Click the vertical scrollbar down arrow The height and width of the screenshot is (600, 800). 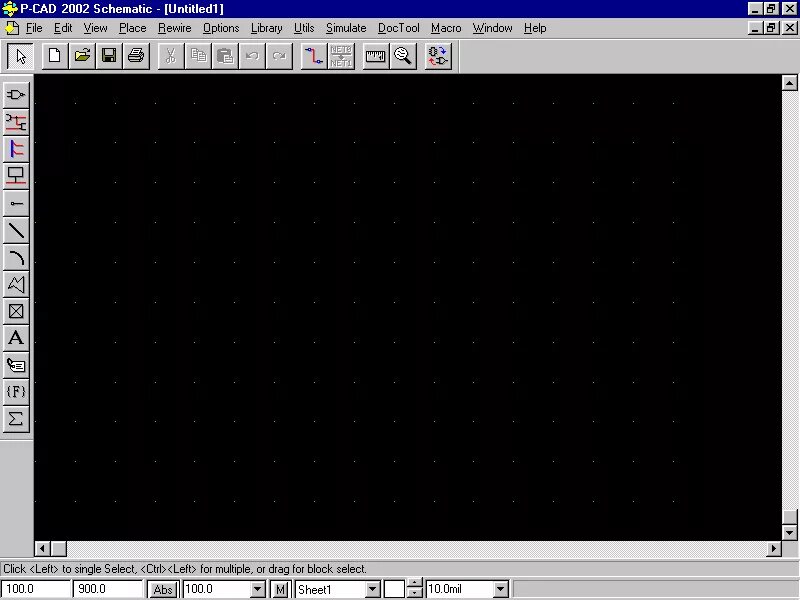pyautogui.click(x=789, y=533)
